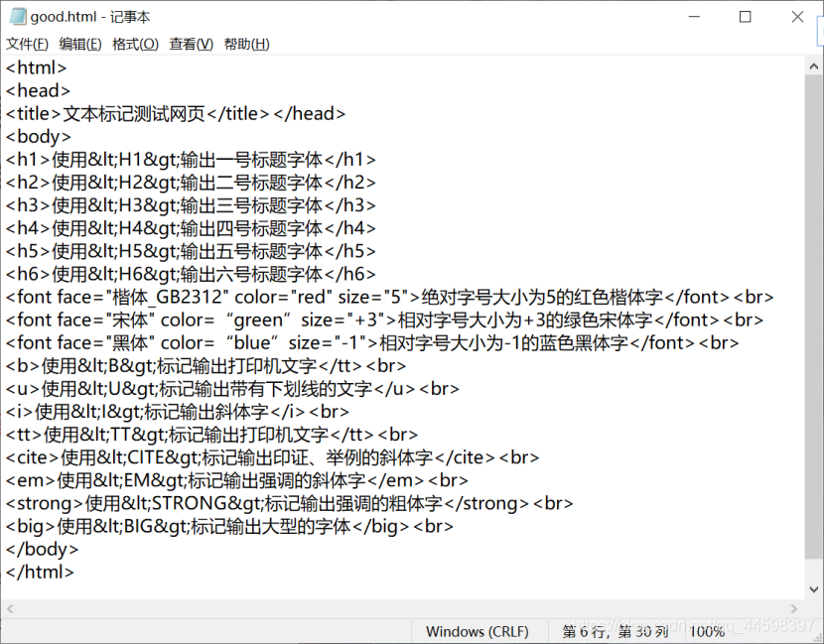824x644 pixels.
Task: Click the Notepad icon in title bar
Action: click(x=17, y=17)
